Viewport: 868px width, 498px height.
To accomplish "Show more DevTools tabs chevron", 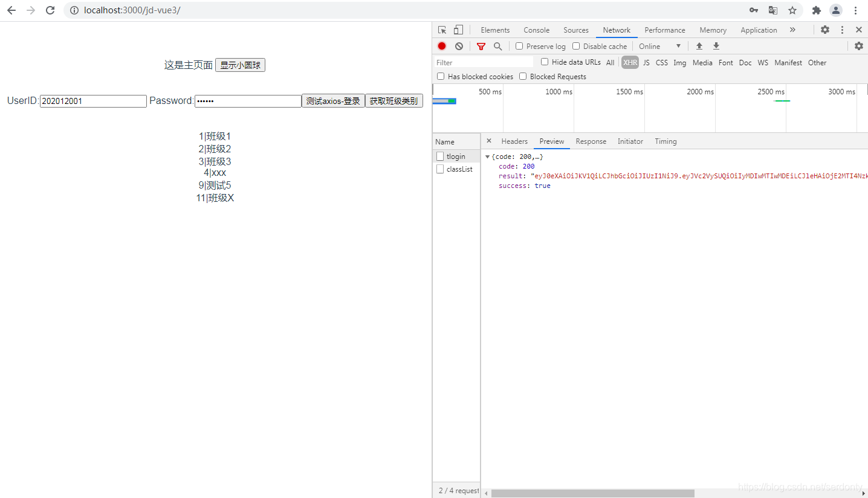I will click(792, 30).
